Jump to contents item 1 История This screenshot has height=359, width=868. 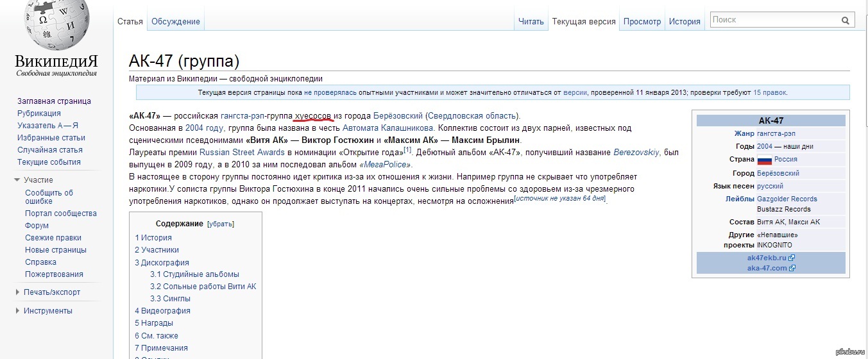153,238
